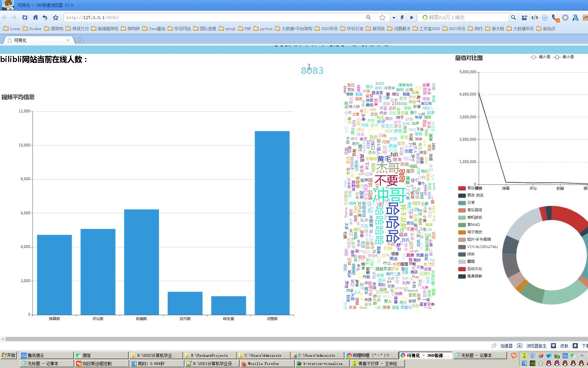Viewport: 588px width, 368px height.
Task: Reload the page with the refresh icon
Action: pos(25,17)
